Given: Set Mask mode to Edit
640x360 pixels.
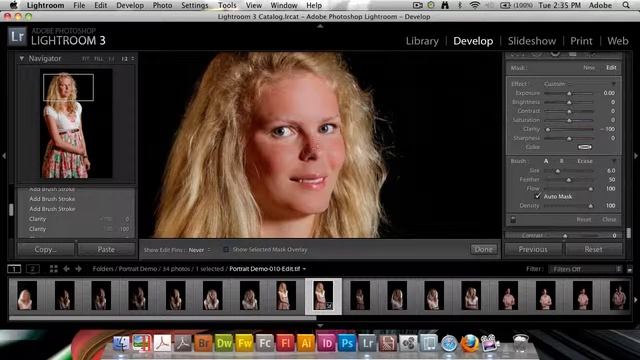Looking at the screenshot, I should tap(611, 68).
